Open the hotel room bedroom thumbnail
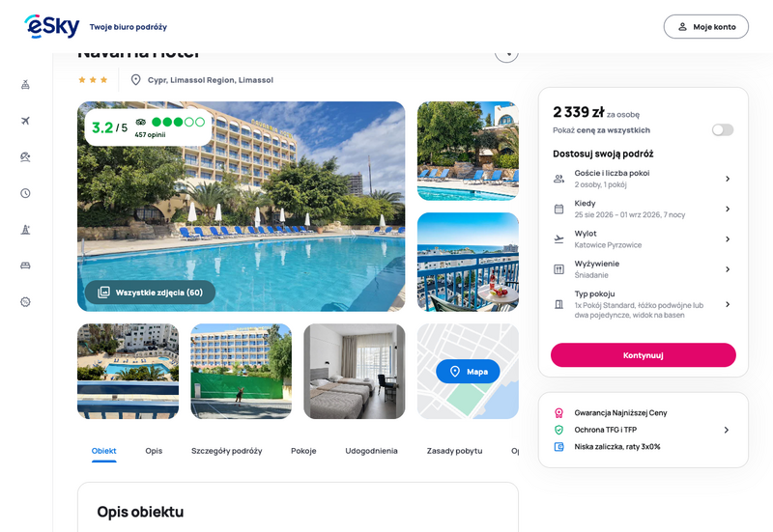This screenshot has height=532, width=773. coord(355,372)
